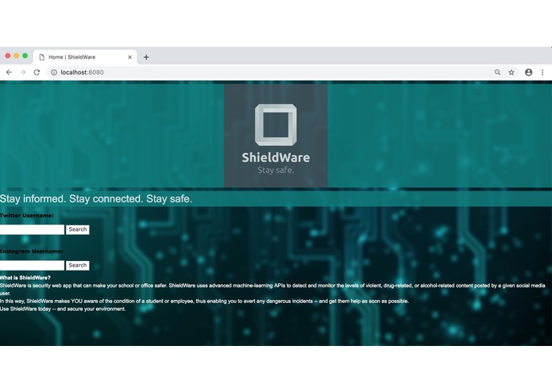Reload the page with the refresh icon
552x392 pixels.
[37, 72]
